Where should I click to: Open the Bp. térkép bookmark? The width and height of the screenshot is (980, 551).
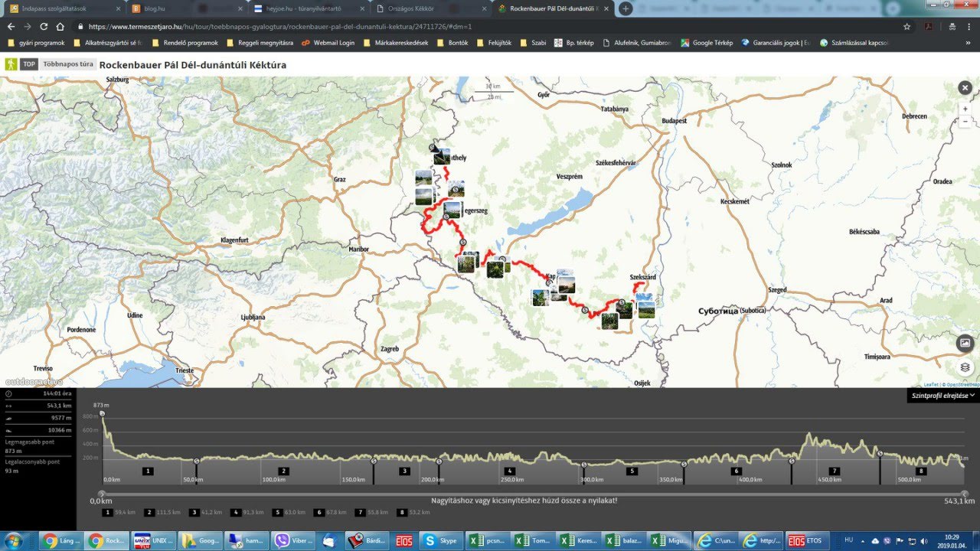pyautogui.click(x=574, y=43)
